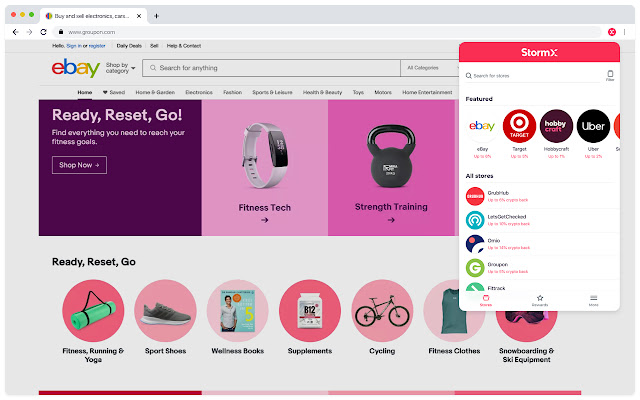Select the Home navigation tab
Image resolution: width=640 pixels, height=400 pixels.
click(x=84, y=92)
